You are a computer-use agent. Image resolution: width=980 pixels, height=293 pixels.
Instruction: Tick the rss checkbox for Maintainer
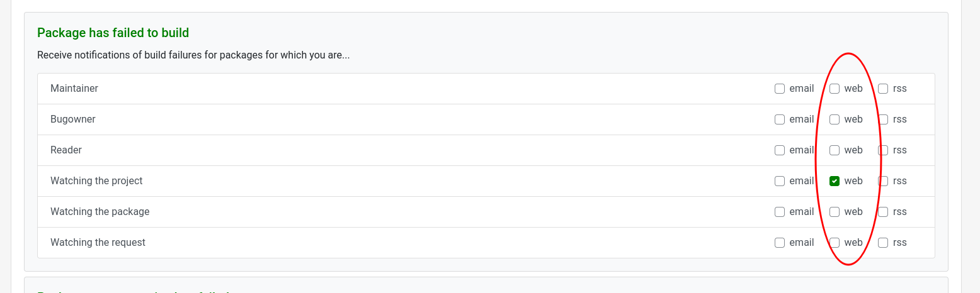coord(883,89)
